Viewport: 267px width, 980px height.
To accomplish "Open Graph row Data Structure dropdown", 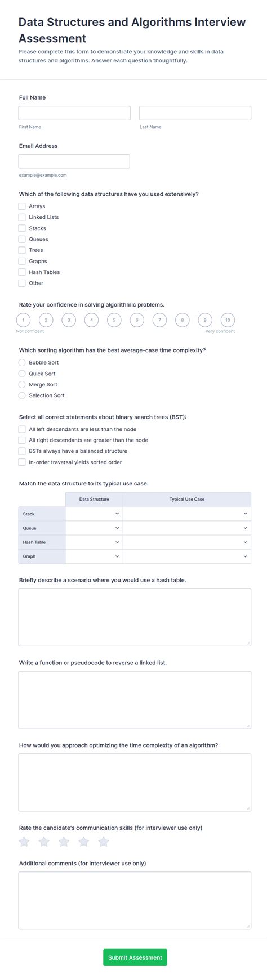I will click(x=94, y=556).
